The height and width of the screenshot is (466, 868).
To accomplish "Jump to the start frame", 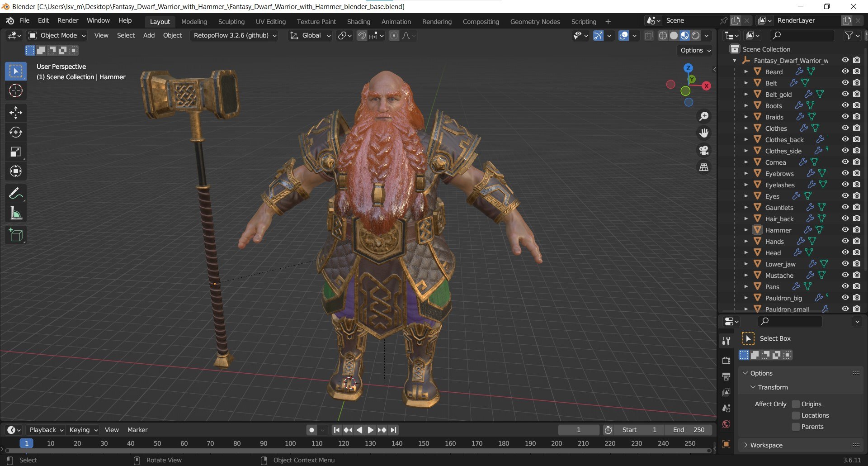I will 336,430.
